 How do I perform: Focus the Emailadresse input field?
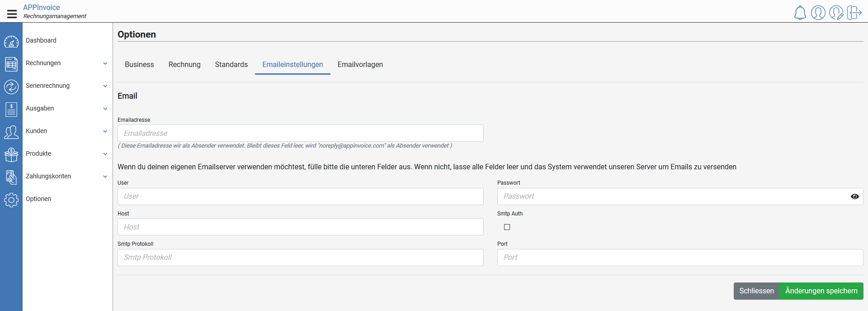click(x=300, y=133)
